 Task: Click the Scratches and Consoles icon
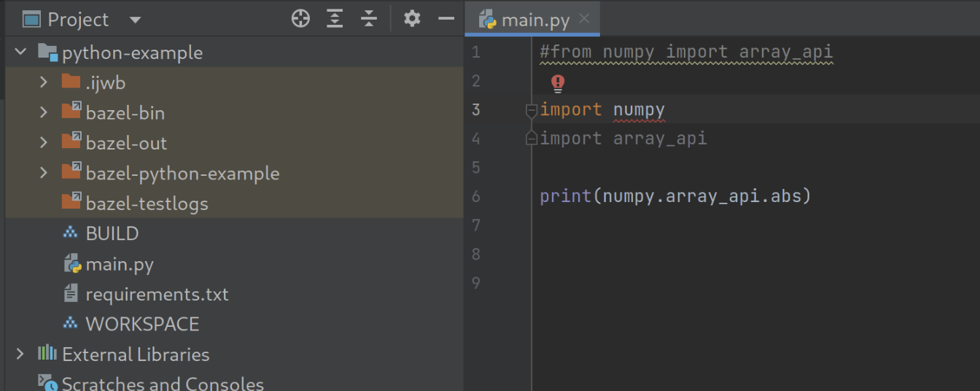(x=47, y=383)
